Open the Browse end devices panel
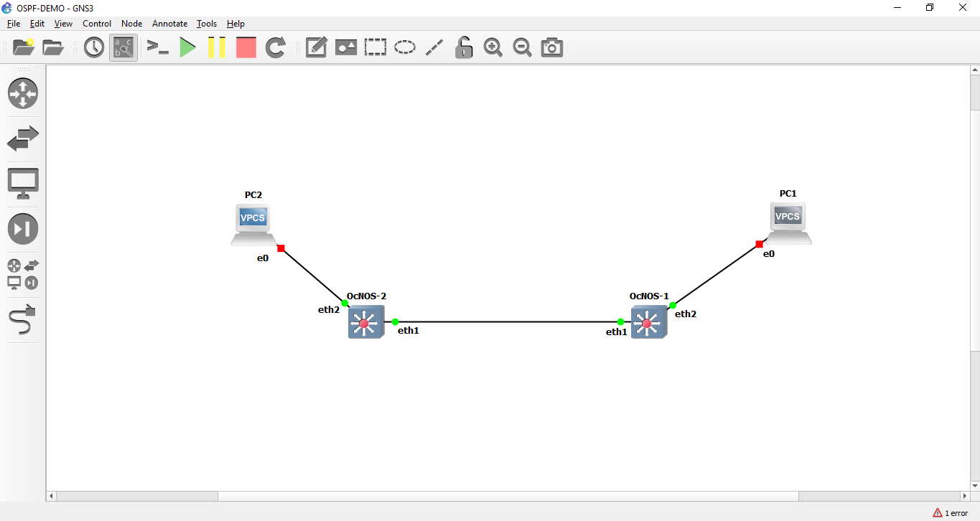The height and width of the screenshot is (521, 980). [22, 183]
